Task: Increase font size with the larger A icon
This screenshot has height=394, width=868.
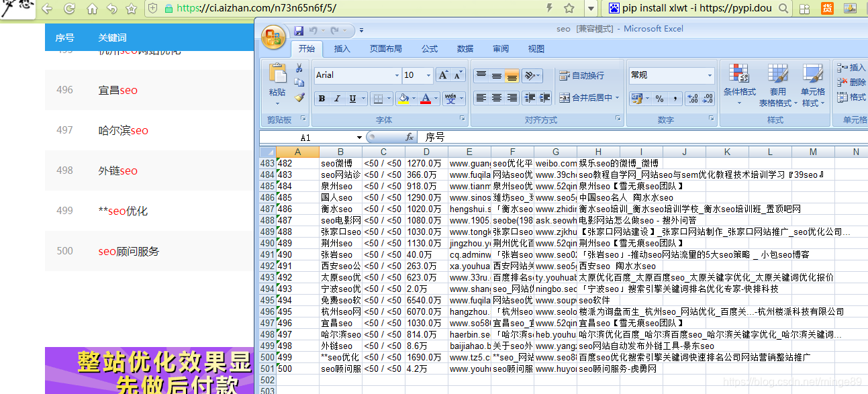Action: pos(443,75)
